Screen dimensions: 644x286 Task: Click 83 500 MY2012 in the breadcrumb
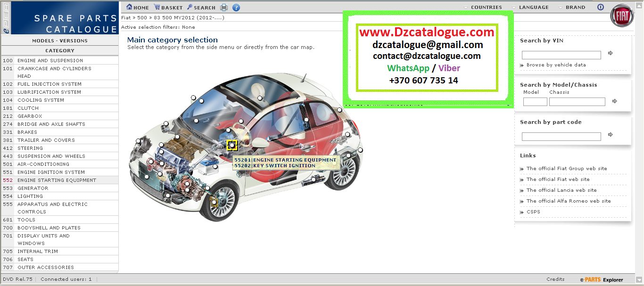click(x=189, y=18)
